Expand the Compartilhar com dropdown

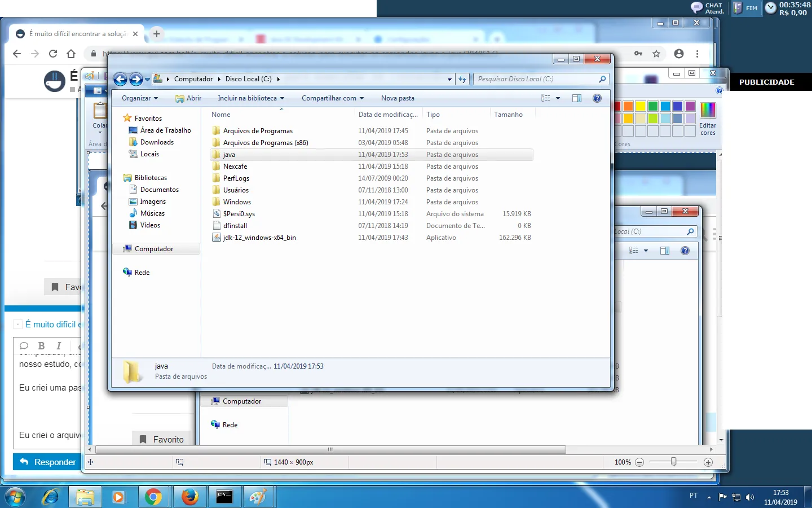tap(332, 98)
